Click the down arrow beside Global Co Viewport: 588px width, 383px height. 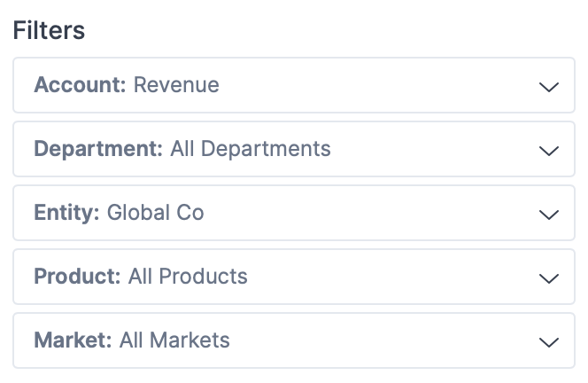click(x=549, y=215)
